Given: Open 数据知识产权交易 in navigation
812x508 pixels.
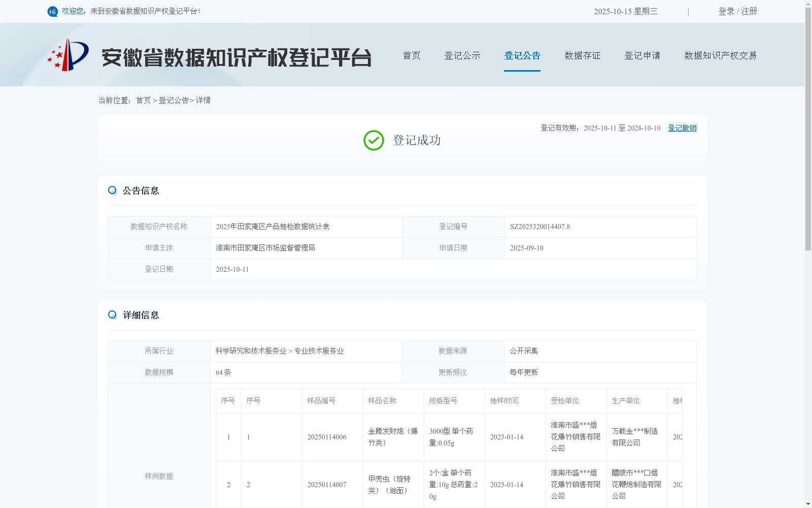Looking at the screenshot, I should 721,55.
